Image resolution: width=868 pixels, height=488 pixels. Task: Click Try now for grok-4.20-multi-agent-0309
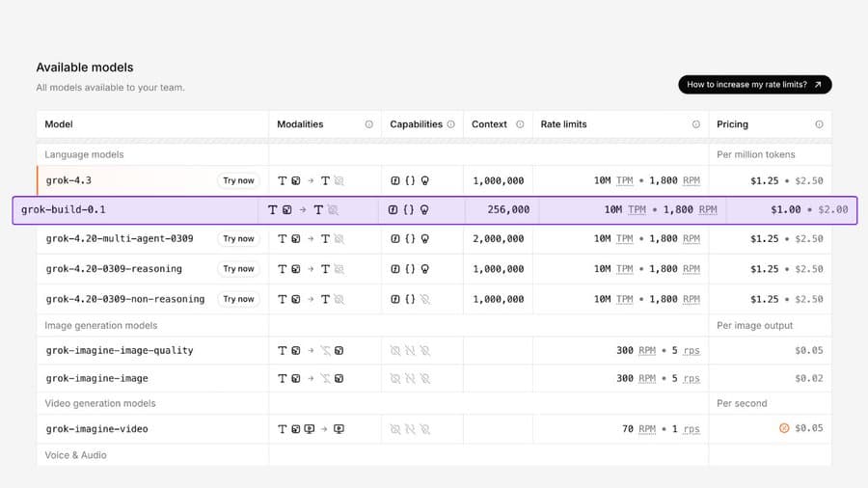coord(238,239)
